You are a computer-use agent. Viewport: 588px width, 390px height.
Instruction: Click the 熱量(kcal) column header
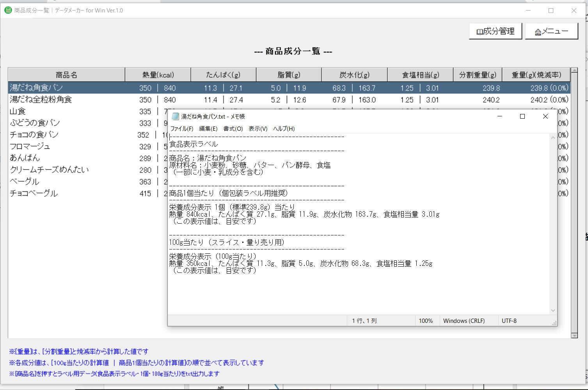(x=158, y=75)
